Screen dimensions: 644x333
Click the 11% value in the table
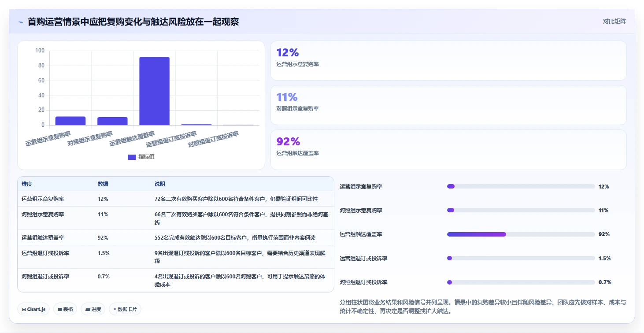(x=103, y=215)
